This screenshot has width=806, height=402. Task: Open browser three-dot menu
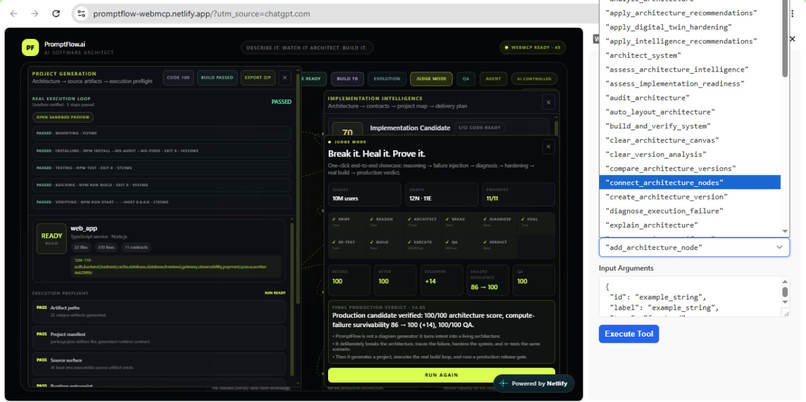click(x=792, y=14)
